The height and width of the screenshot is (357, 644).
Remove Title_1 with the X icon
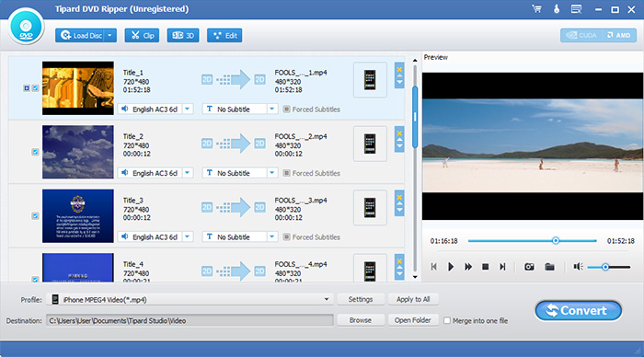click(399, 69)
